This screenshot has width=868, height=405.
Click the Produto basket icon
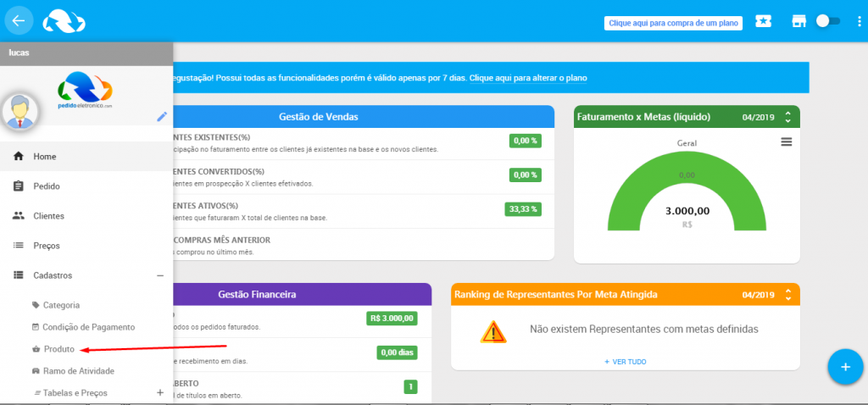(x=36, y=350)
